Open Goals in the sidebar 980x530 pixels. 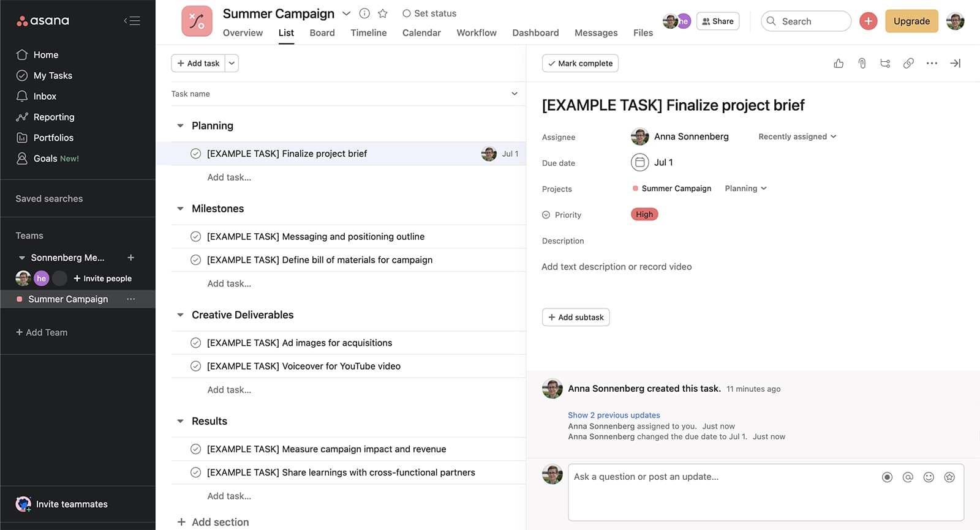[x=47, y=159]
